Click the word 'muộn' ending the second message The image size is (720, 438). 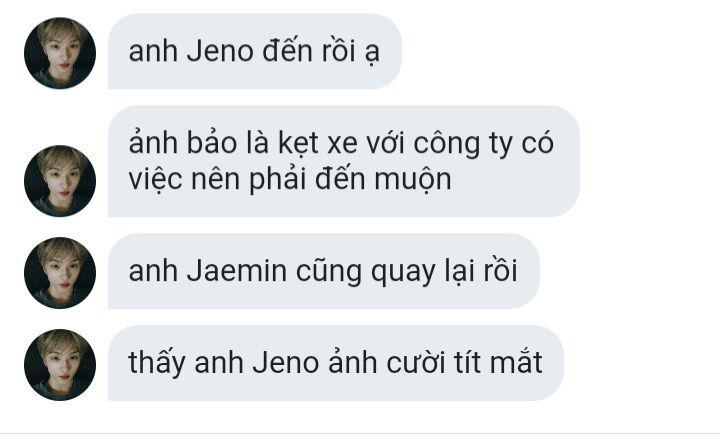pos(413,180)
